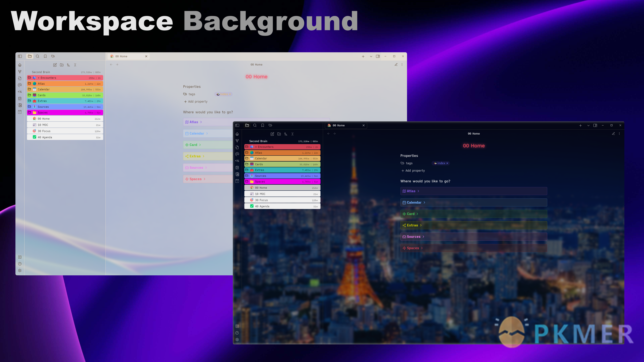The height and width of the screenshot is (362, 644).
Task: Open tab list dropdown in light window
Action: tap(371, 56)
